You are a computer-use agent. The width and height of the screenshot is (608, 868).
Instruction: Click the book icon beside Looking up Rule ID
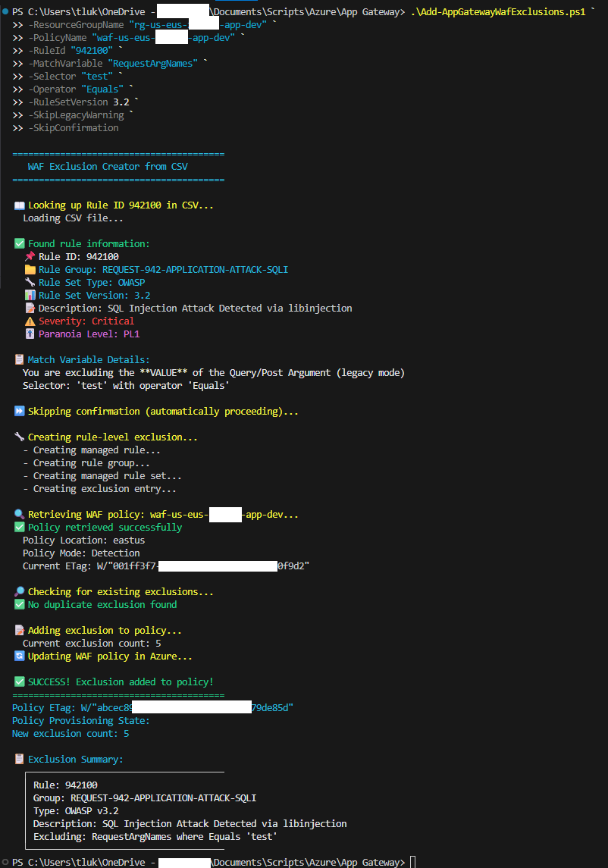point(19,205)
